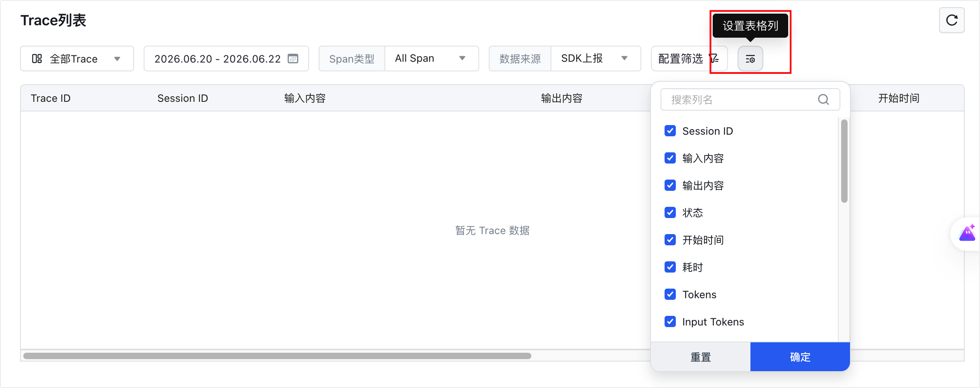Open the table column settings icon
The width and height of the screenshot is (980, 388).
pos(750,59)
